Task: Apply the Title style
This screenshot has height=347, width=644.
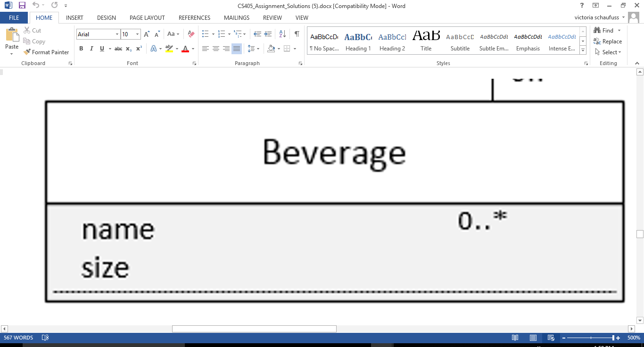Action: [426, 41]
